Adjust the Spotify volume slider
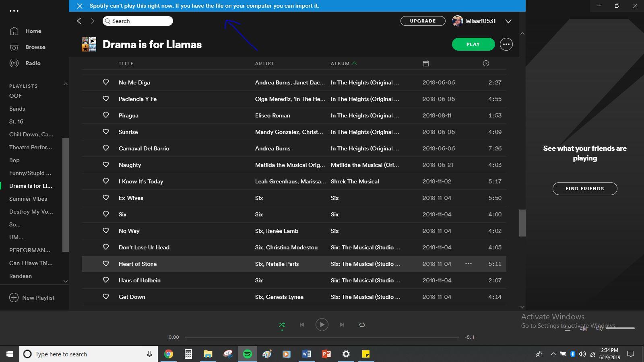 point(620,328)
